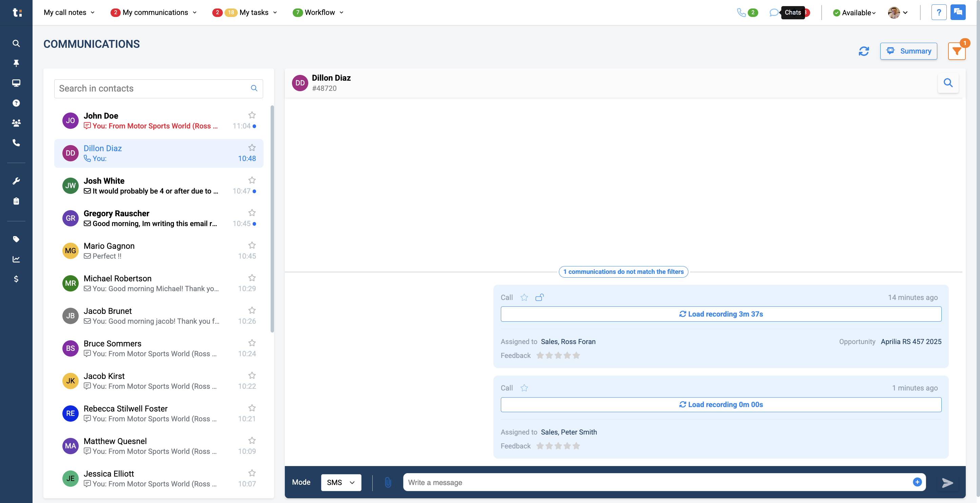
Task: Open the SMS mode dropdown
Action: pos(341,482)
